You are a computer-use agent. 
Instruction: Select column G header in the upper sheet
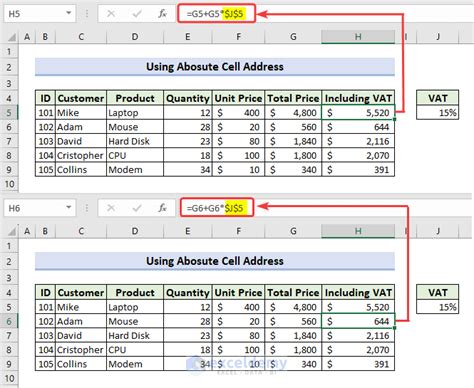coord(293,37)
